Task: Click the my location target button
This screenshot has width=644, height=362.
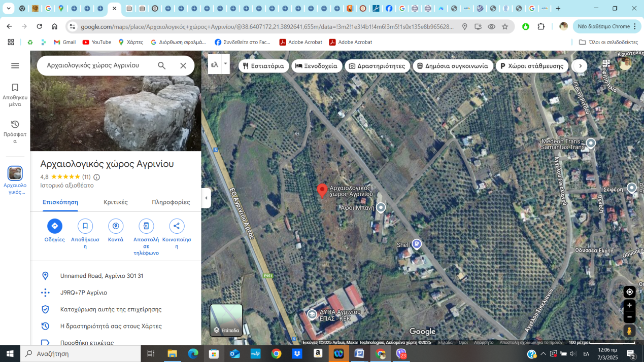Action: (629, 292)
